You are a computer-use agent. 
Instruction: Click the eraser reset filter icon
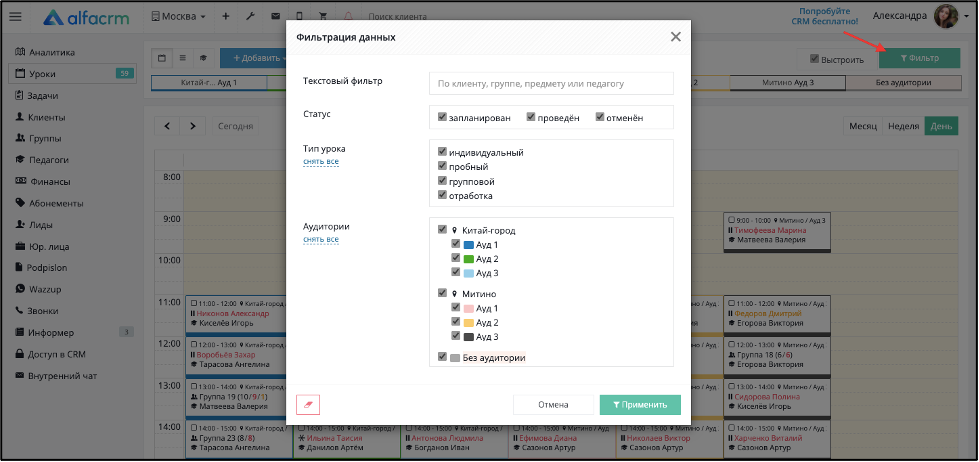pos(308,405)
